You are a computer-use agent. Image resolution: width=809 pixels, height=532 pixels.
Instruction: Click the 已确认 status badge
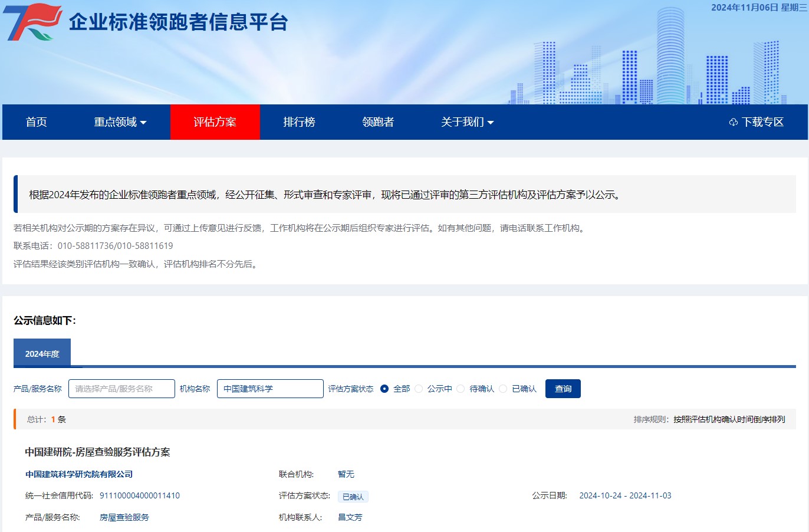pos(353,497)
